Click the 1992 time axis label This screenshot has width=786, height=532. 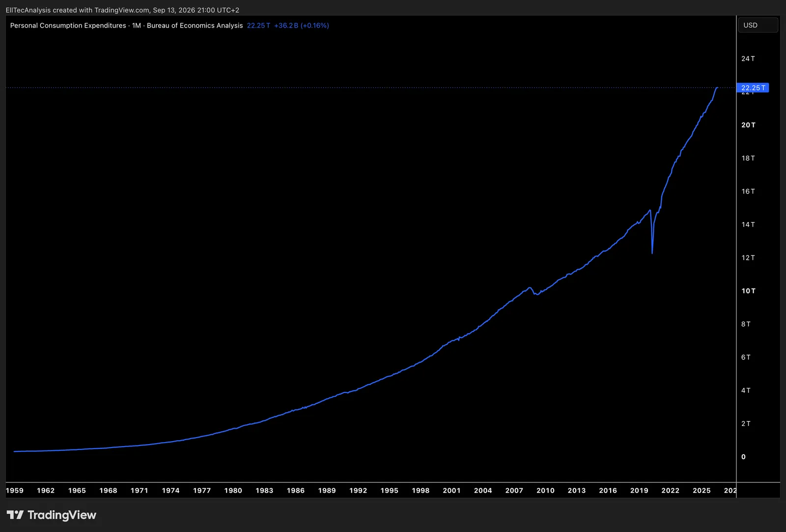[x=358, y=490]
